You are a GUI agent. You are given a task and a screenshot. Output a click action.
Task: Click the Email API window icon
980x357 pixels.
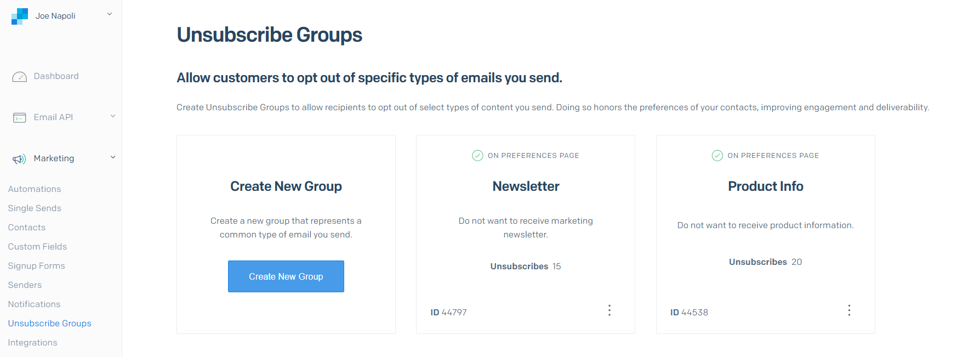(20, 118)
